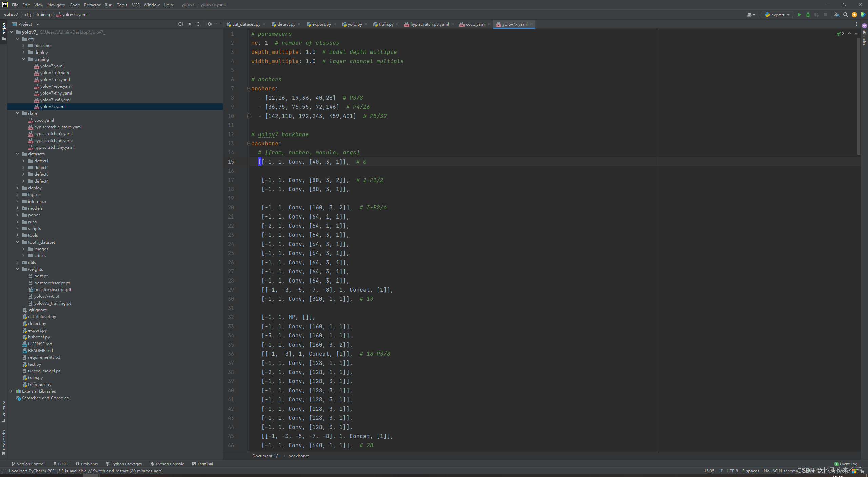Viewport: 868px width, 477px height.
Task: Open Search Everywhere magnifier icon
Action: [846, 15]
